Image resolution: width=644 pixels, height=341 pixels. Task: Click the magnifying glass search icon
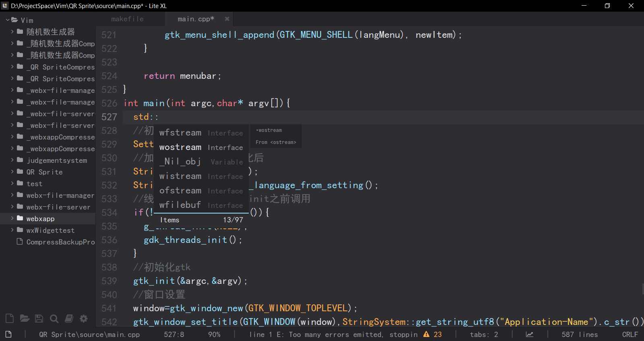click(54, 319)
